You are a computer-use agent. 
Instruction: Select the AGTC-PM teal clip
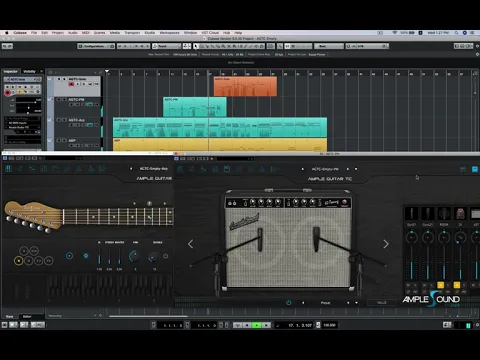coord(195,107)
